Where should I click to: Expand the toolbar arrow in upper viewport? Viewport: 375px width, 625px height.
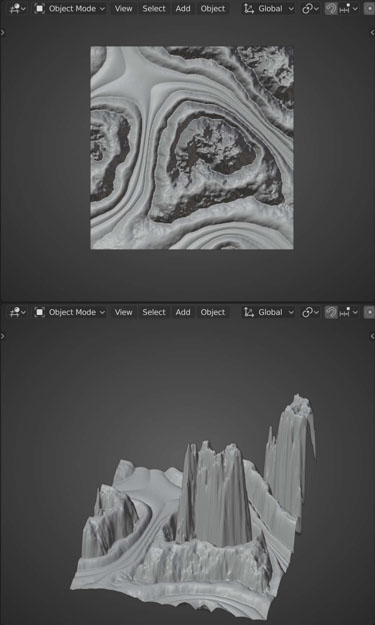(x=3, y=32)
